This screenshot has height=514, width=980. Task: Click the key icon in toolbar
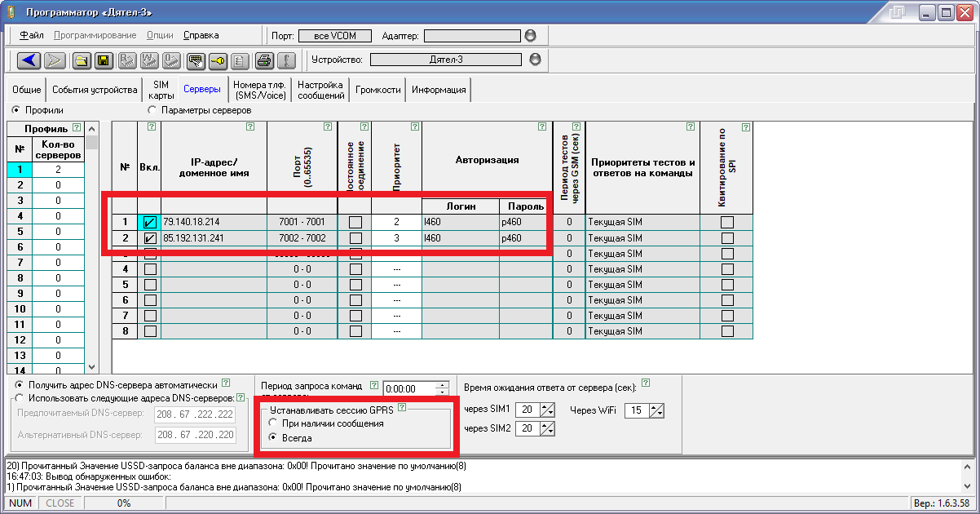coord(217,60)
